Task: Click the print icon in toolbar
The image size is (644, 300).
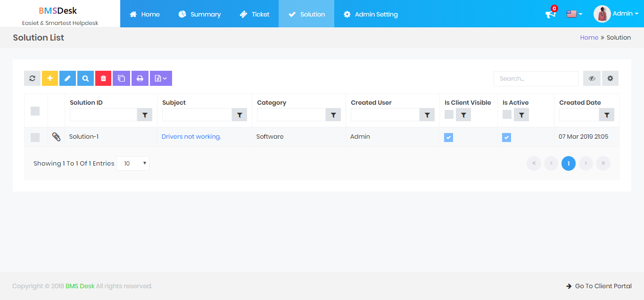Action: 140,78
